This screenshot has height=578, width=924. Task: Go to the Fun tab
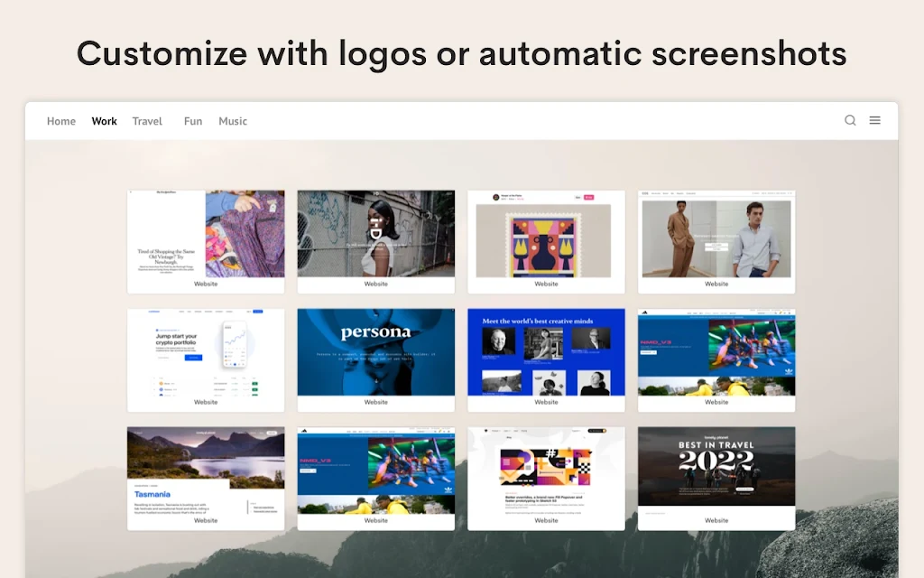(x=193, y=121)
